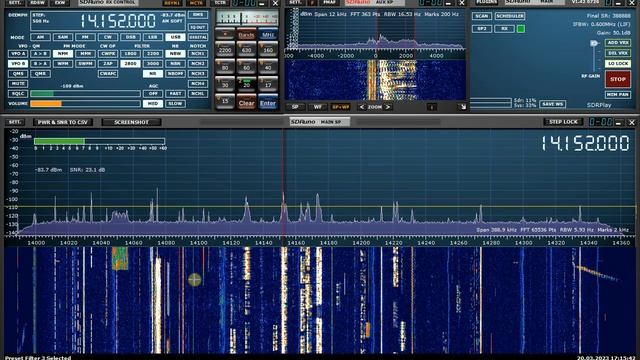Select the 1800 filter width
This screenshot has height=360, width=640.
point(130,54)
